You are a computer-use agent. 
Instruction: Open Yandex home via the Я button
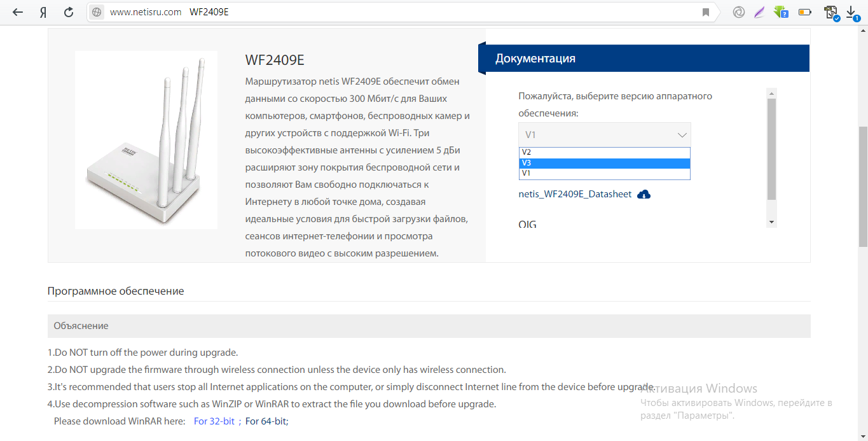coord(43,12)
